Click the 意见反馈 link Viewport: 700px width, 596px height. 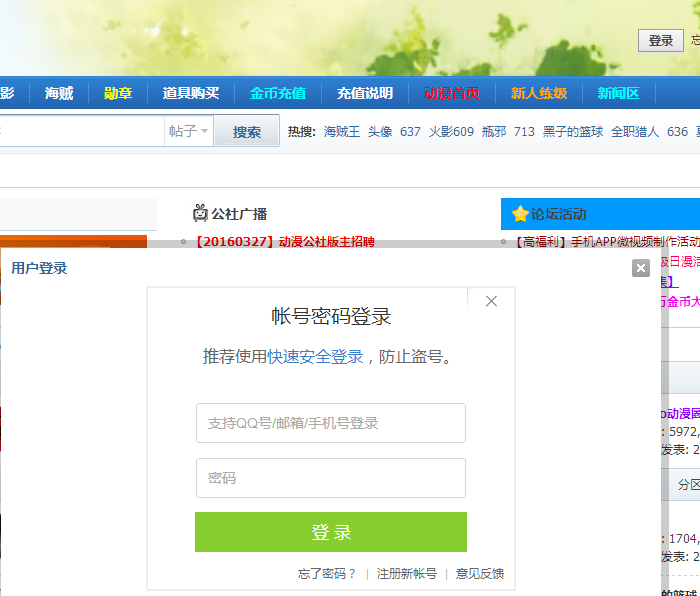(480, 573)
